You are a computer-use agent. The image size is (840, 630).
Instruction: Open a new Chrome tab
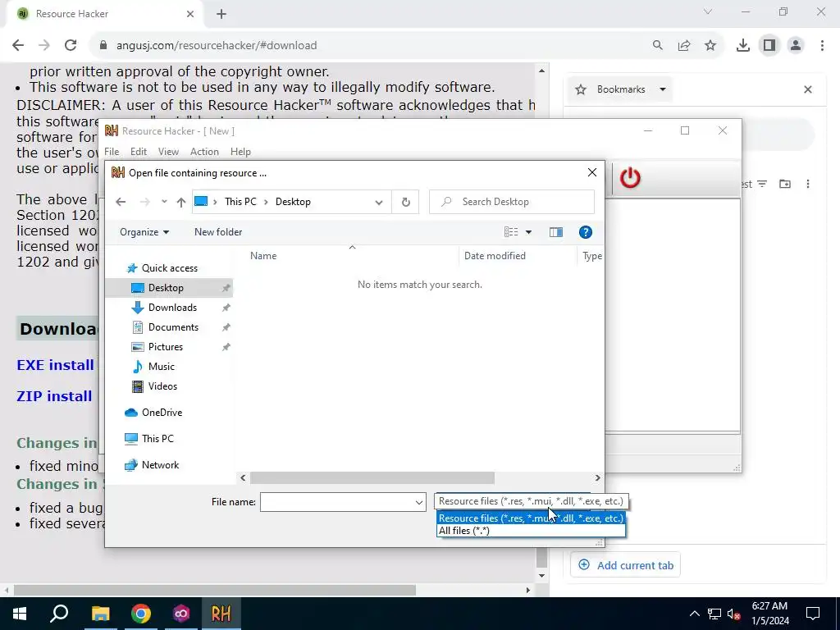coord(221,15)
